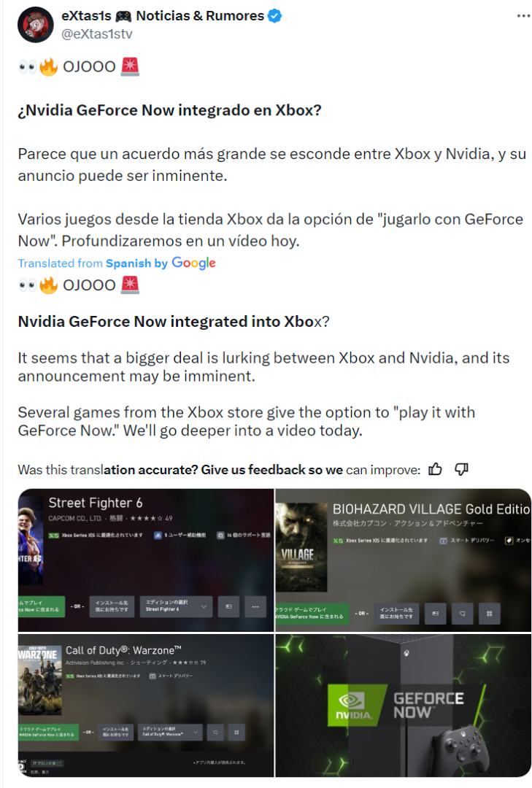Image resolution: width=532 pixels, height=788 pixels.
Task: Click the 'Translated from Spanish by' link
Action: pyautogui.click(x=93, y=263)
